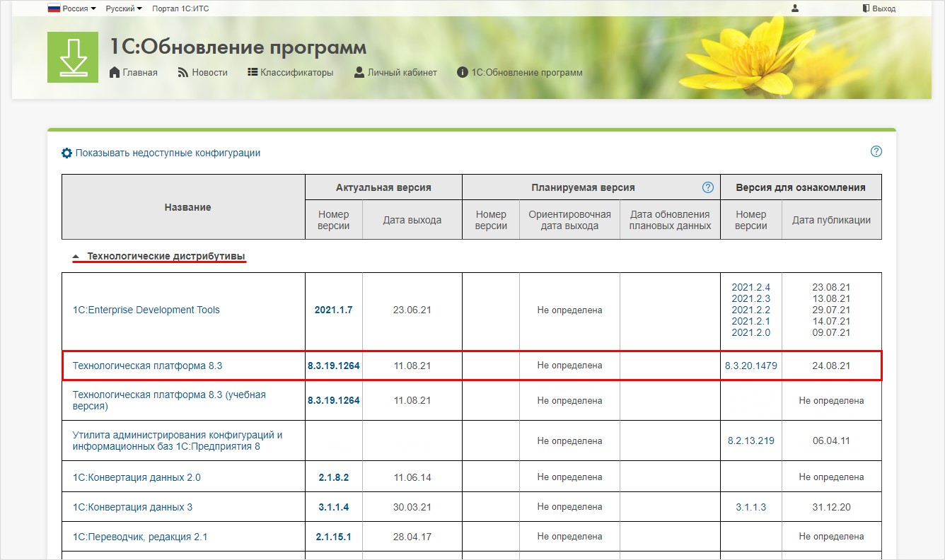945x560 pixels.
Task: Open version 2.1.8.2 link
Action: (x=333, y=477)
